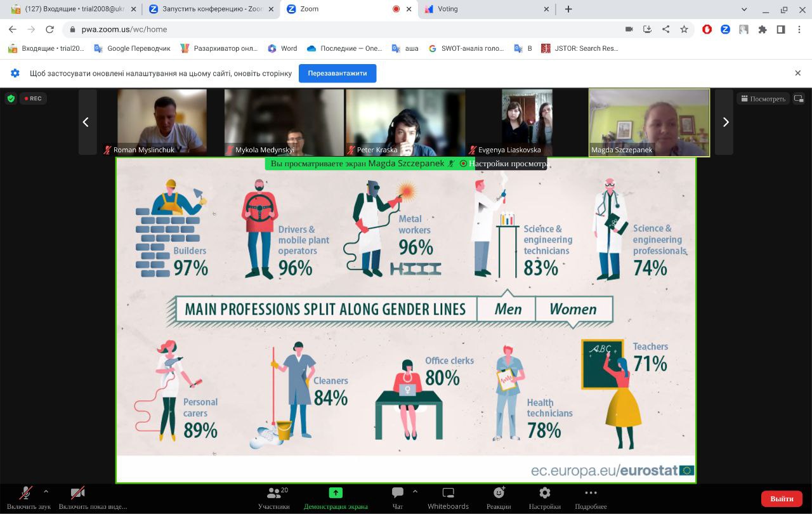Click the Zoom extension icon
This screenshot has width=812, height=514.
[725, 29]
